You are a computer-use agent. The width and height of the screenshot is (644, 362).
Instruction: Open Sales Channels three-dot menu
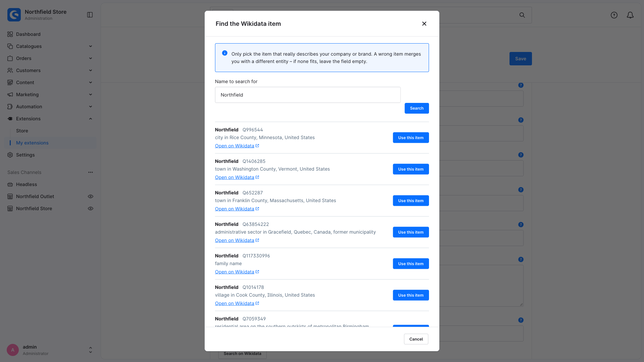[x=91, y=172]
